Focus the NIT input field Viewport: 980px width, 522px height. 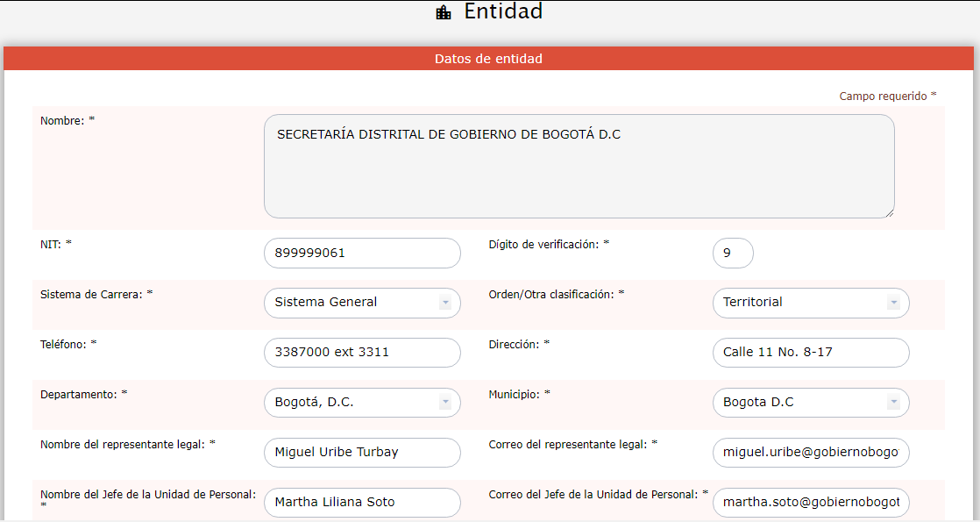361,253
